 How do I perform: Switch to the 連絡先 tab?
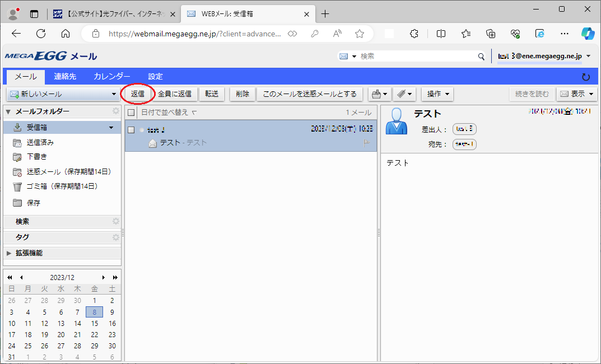click(65, 77)
